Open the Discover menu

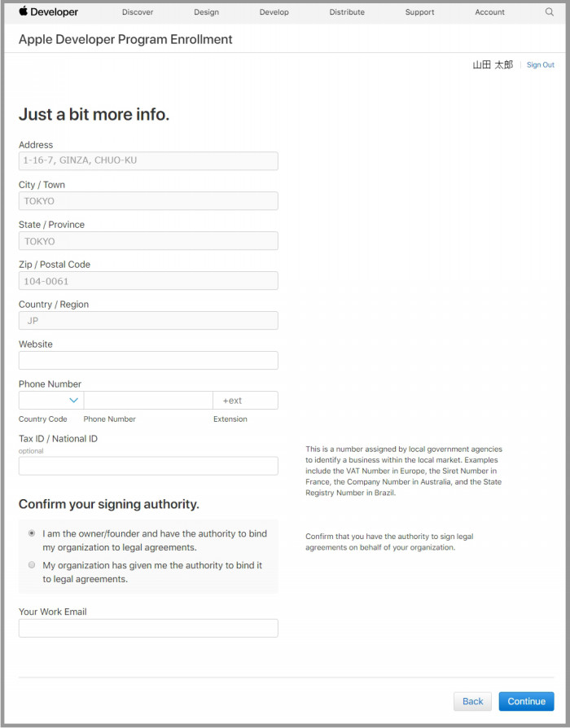(138, 12)
